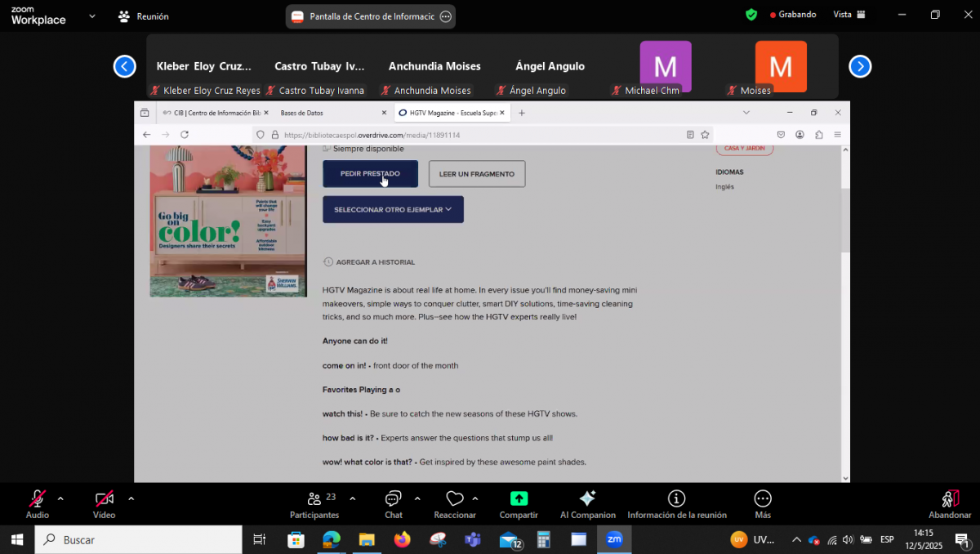Click the green encryption shield icon
This screenshot has width=980, height=554.
coord(751,15)
